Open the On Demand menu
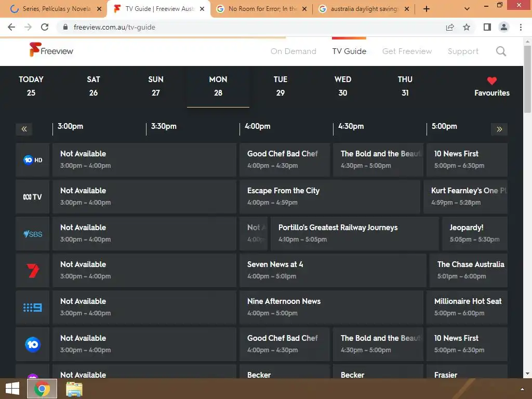Screen dimensions: 532x399 pos(294,51)
